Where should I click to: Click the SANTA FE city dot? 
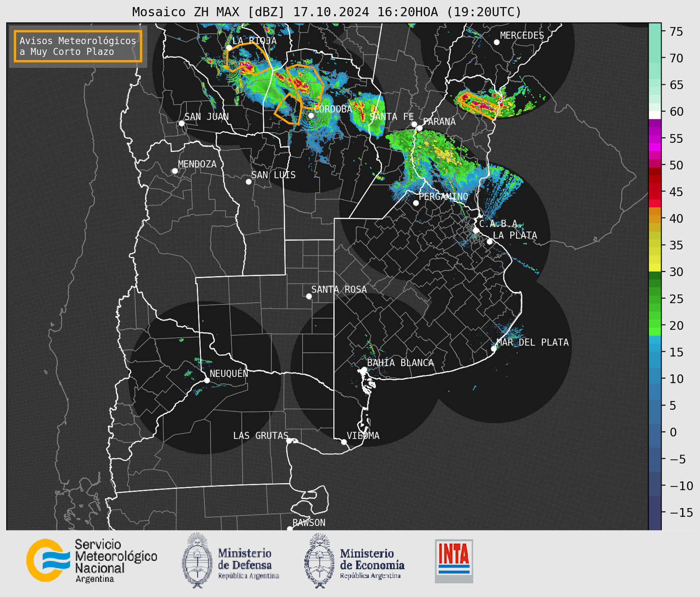pos(414,124)
